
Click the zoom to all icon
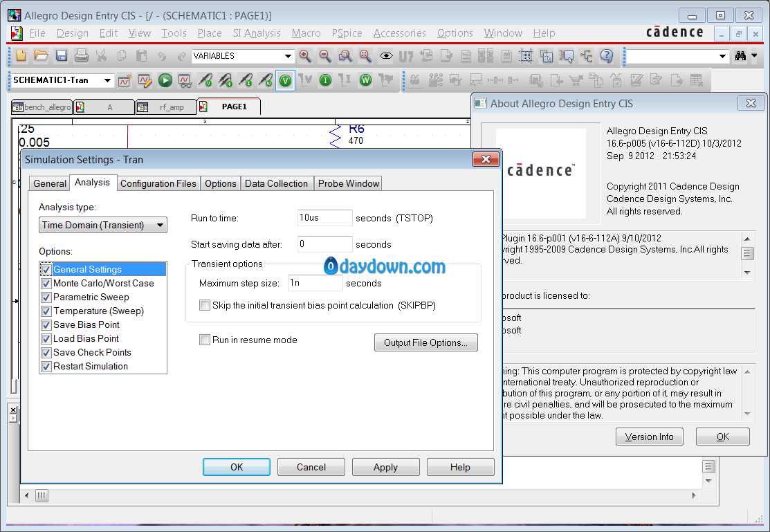[x=365, y=56]
